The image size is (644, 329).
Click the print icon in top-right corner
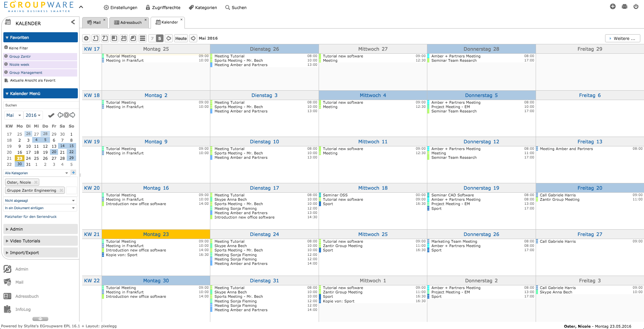click(x=624, y=6)
